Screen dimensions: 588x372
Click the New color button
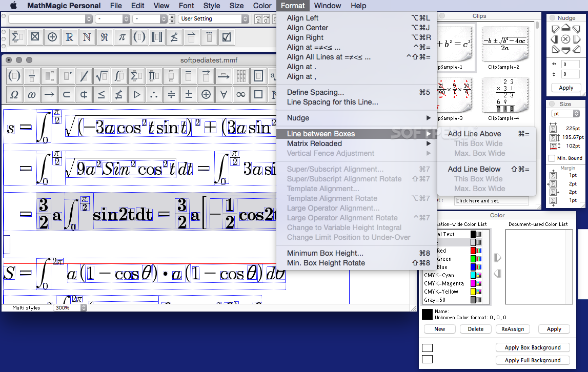[x=439, y=329]
